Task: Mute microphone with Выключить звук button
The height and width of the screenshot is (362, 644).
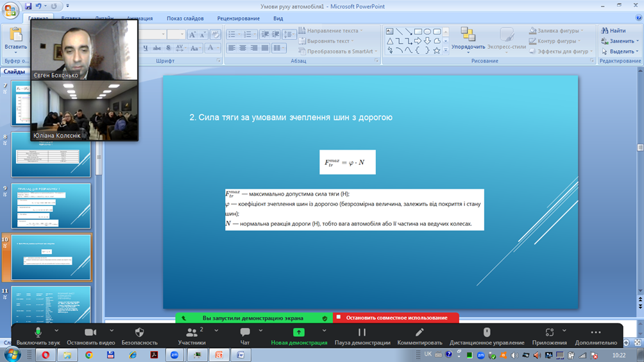Action: 38,333
